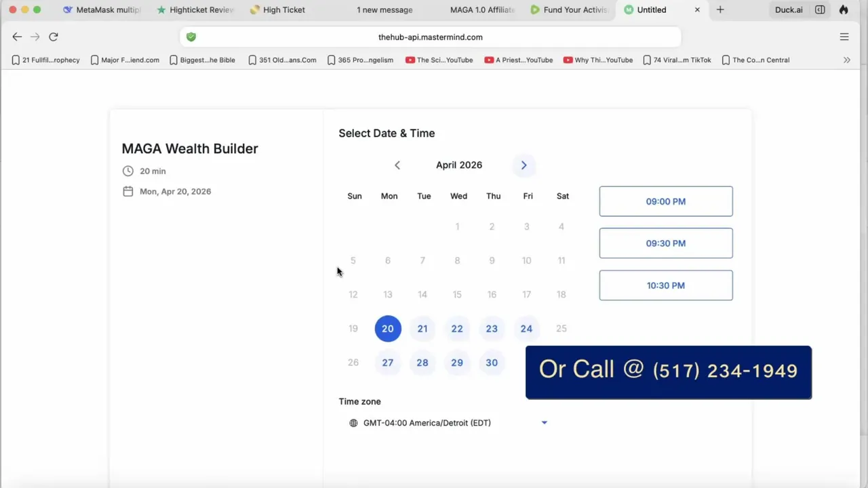Image resolution: width=868 pixels, height=488 pixels.
Task: Go forward using browser forward arrow
Action: point(35,37)
